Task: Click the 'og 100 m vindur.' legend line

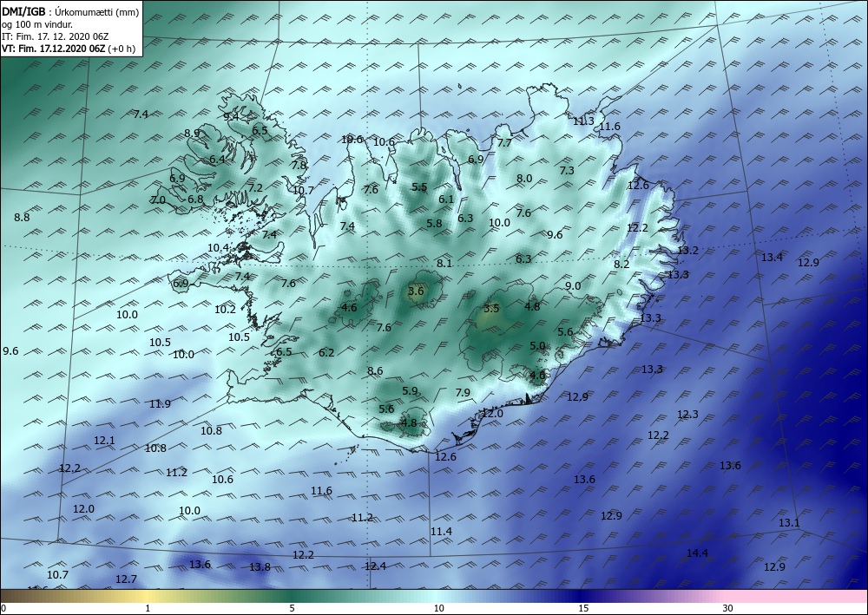Action: 37,23
